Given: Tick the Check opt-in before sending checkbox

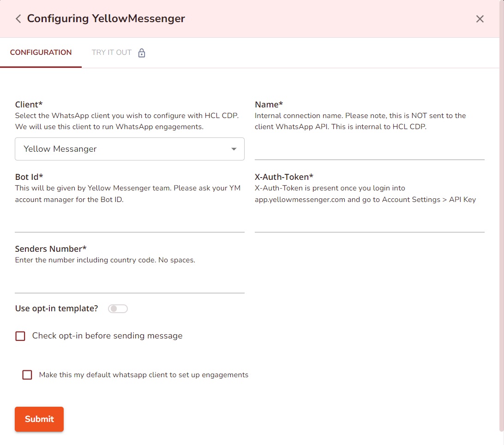Looking at the screenshot, I should tap(20, 336).
